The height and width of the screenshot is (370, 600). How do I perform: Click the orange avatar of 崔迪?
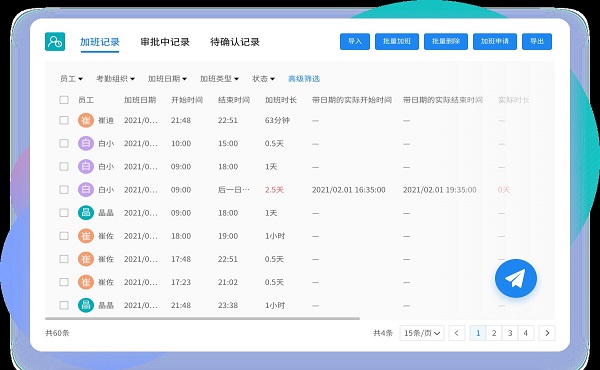pyautogui.click(x=86, y=120)
